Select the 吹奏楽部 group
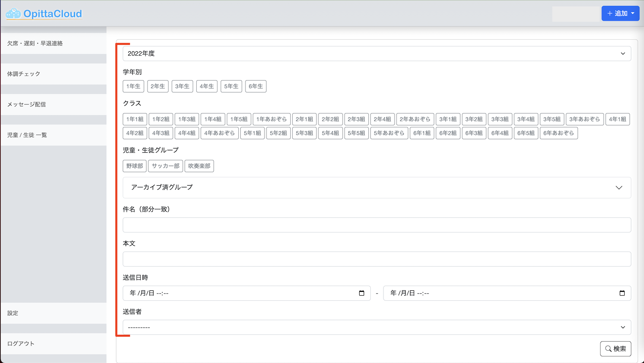 point(199,166)
